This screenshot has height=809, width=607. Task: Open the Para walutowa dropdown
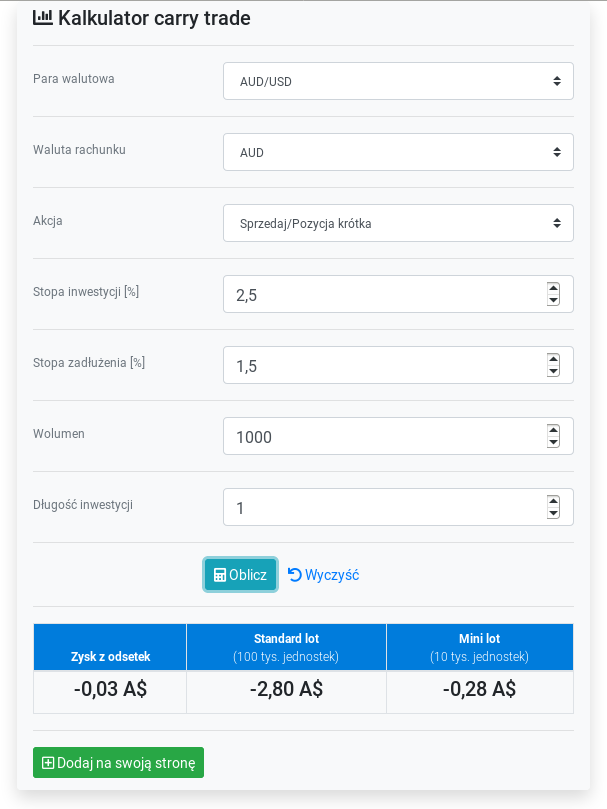coord(398,81)
